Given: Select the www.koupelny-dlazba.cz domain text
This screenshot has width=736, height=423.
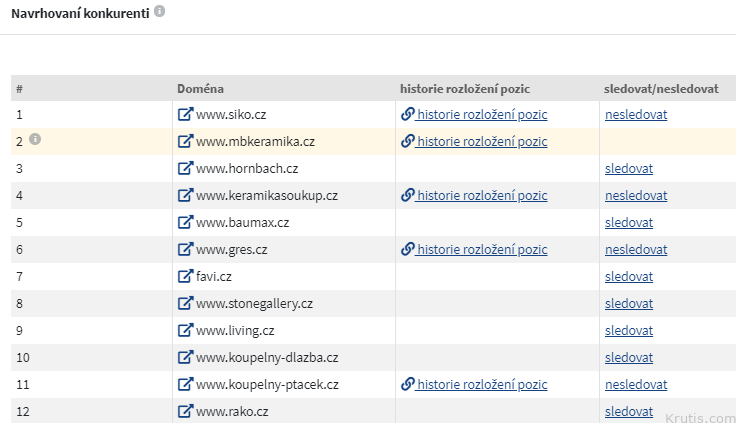Looking at the screenshot, I should (267, 357).
